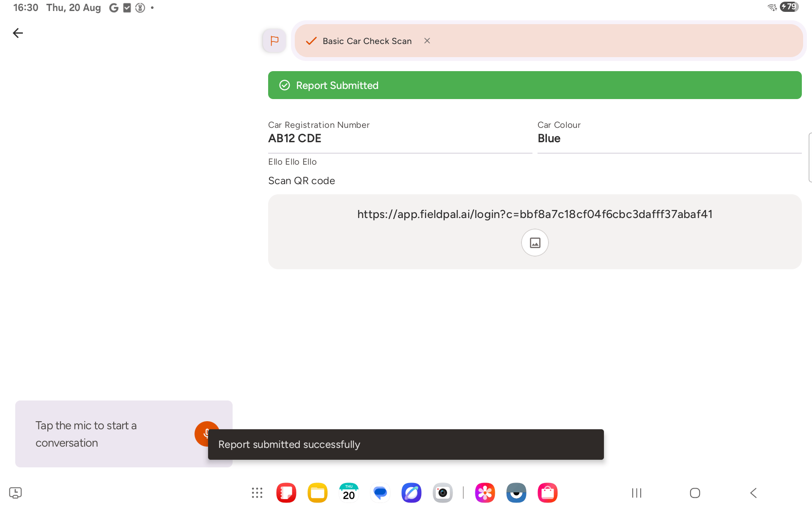Tap the battery indicator showing 79

(x=789, y=7)
